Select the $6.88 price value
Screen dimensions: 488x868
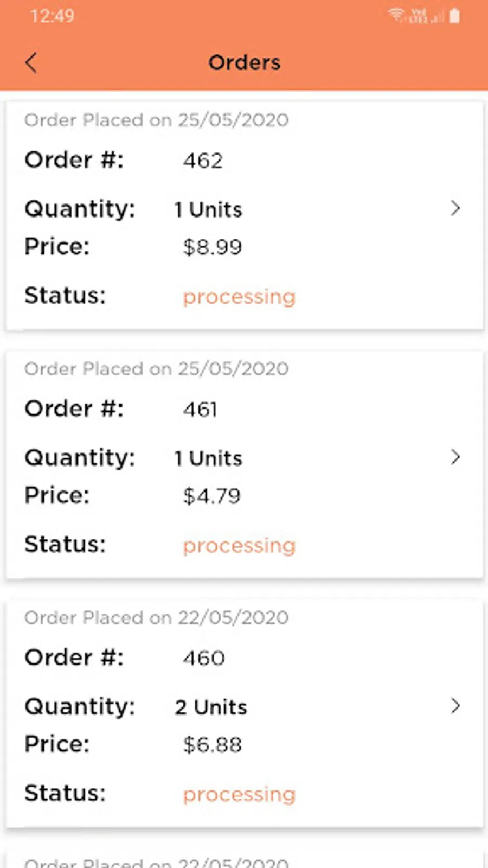pos(212,745)
